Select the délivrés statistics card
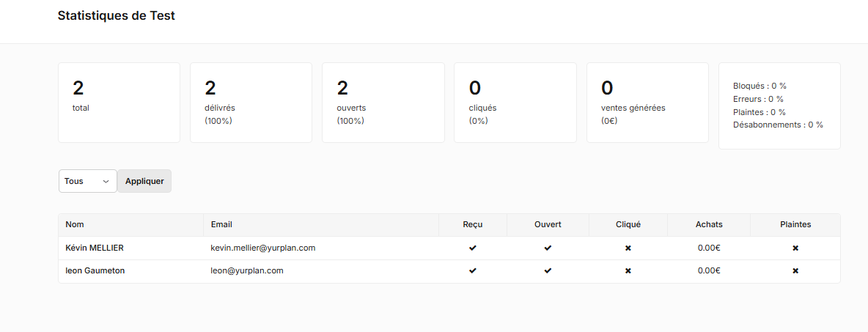This screenshot has width=868, height=332. pyautogui.click(x=251, y=103)
